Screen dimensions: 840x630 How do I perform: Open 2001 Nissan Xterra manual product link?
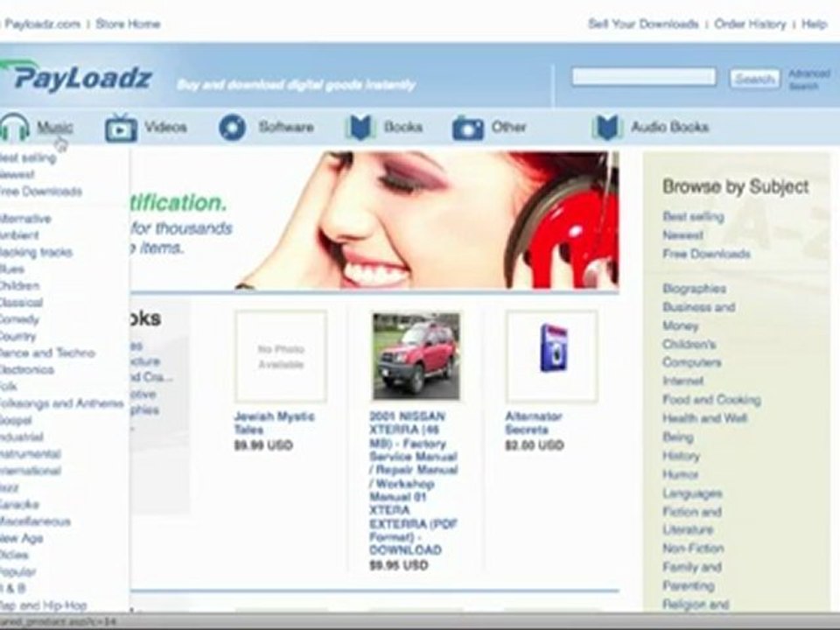coord(414,483)
